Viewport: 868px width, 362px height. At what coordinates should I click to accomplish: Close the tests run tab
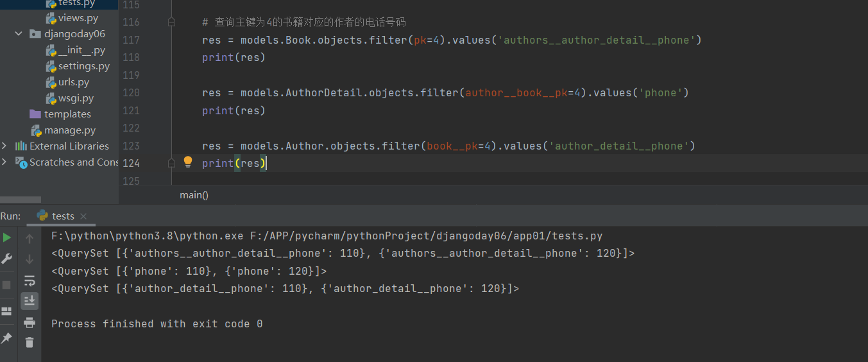pos(83,216)
